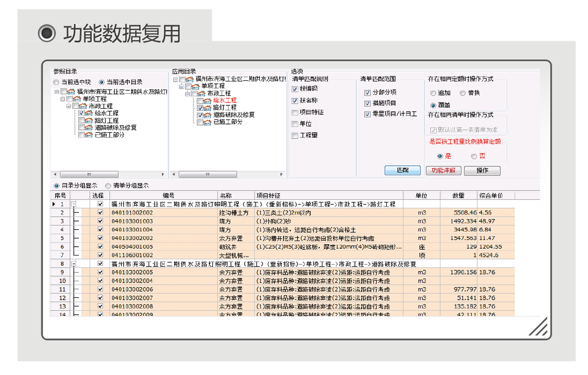
Task: Click the 匹配 button
Action: point(402,171)
